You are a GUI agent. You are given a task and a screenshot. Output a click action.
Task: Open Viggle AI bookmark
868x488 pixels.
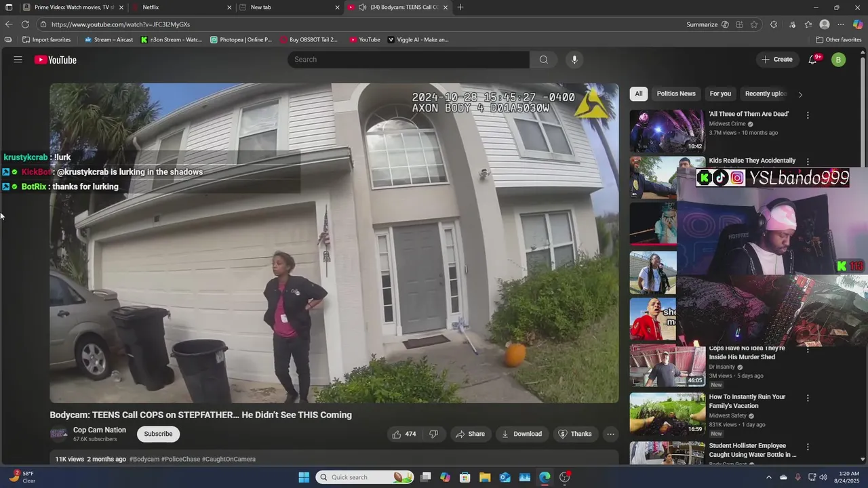(418, 40)
